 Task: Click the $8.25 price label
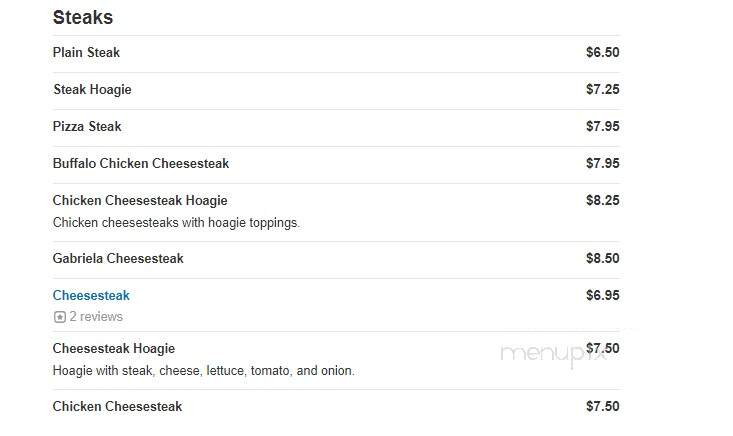[603, 200]
